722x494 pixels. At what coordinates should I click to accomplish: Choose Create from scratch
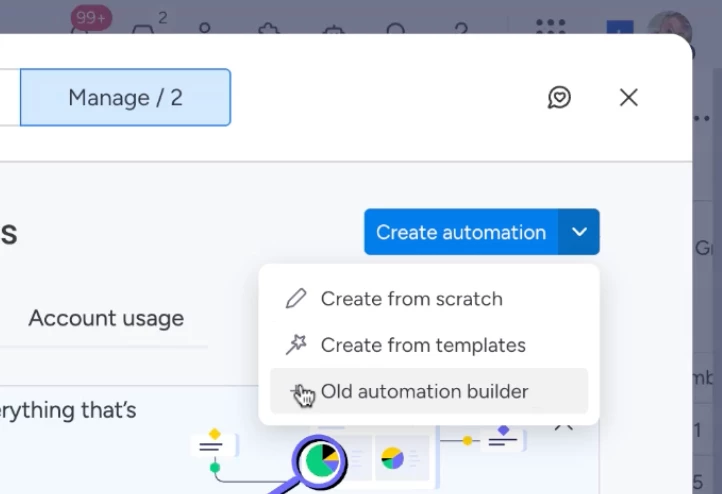pos(411,298)
